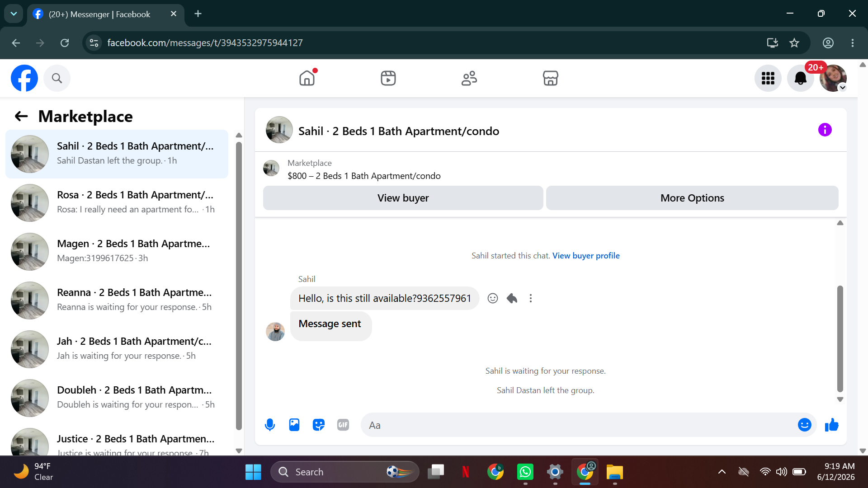Show hidden system tray icons

722,472
